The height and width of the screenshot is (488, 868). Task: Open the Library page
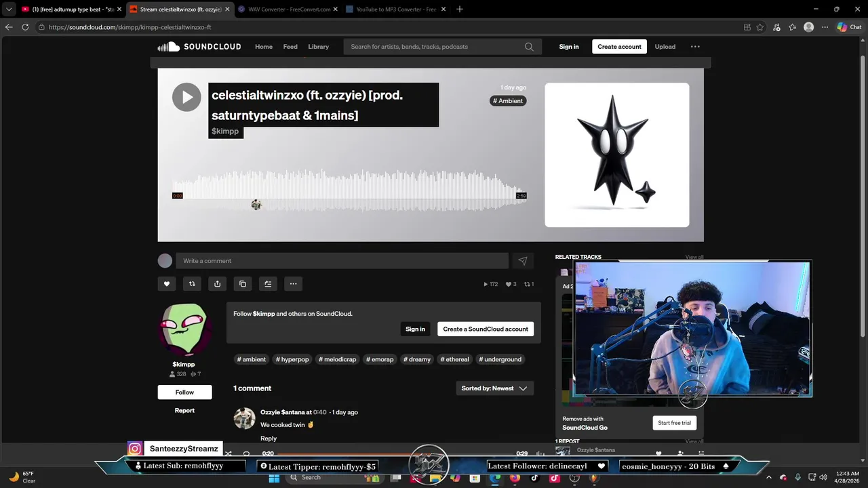[318, 47]
